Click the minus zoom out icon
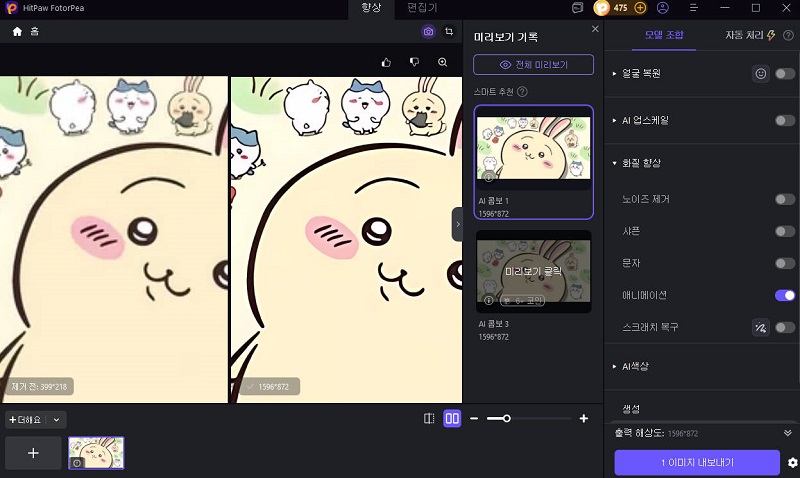This screenshot has height=478, width=800. point(474,418)
